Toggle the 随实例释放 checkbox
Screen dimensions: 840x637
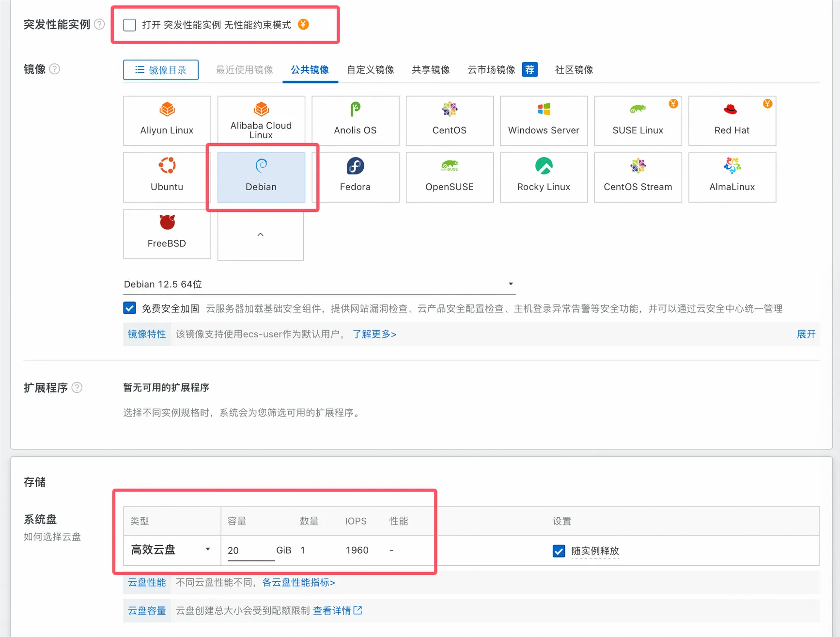click(559, 551)
